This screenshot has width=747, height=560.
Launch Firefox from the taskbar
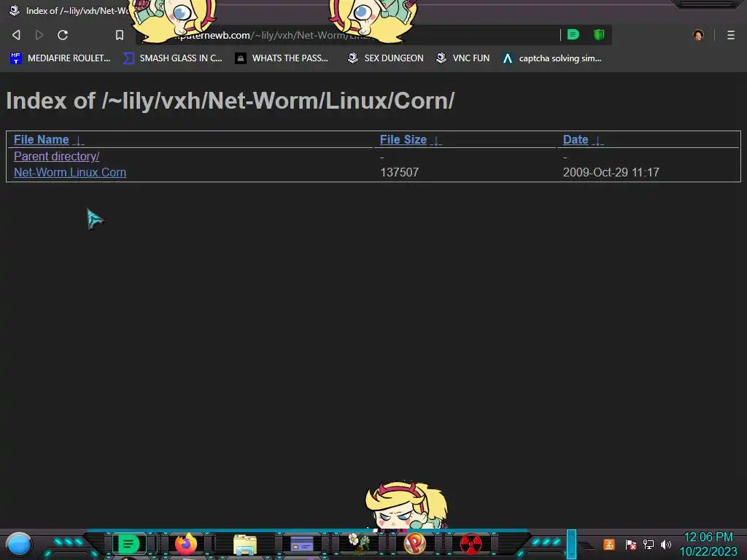click(186, 543)
